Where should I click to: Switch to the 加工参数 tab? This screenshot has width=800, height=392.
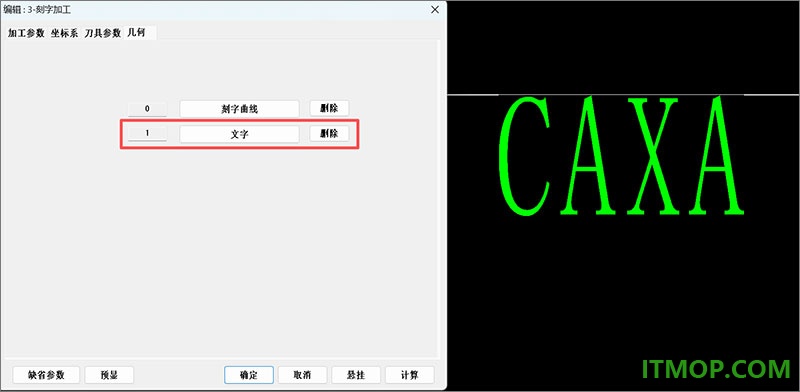click(x=26, y=33)
